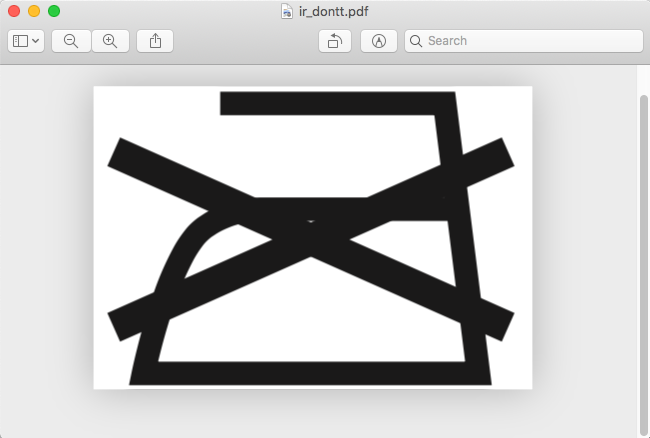Screen dimensions: 650x438
Task: Minimize the Preview window
Action: [x=34, y=11]
